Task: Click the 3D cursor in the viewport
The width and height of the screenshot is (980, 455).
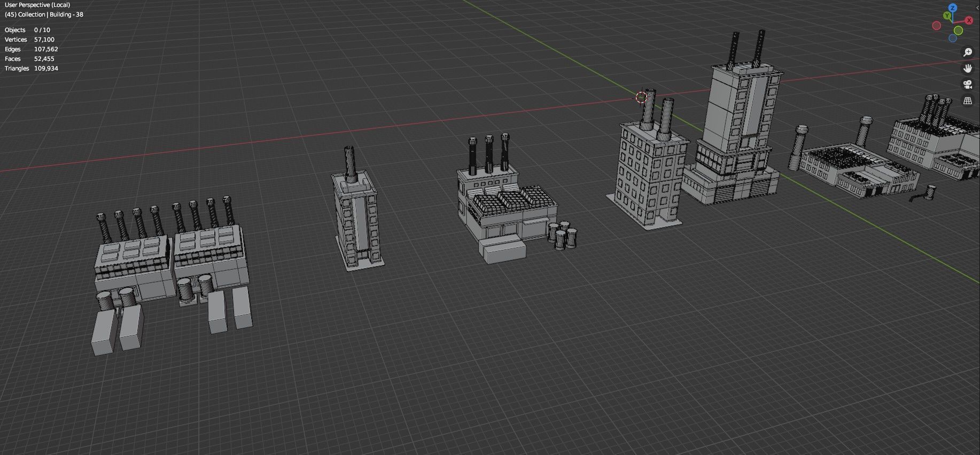Action: coord(641,97)
